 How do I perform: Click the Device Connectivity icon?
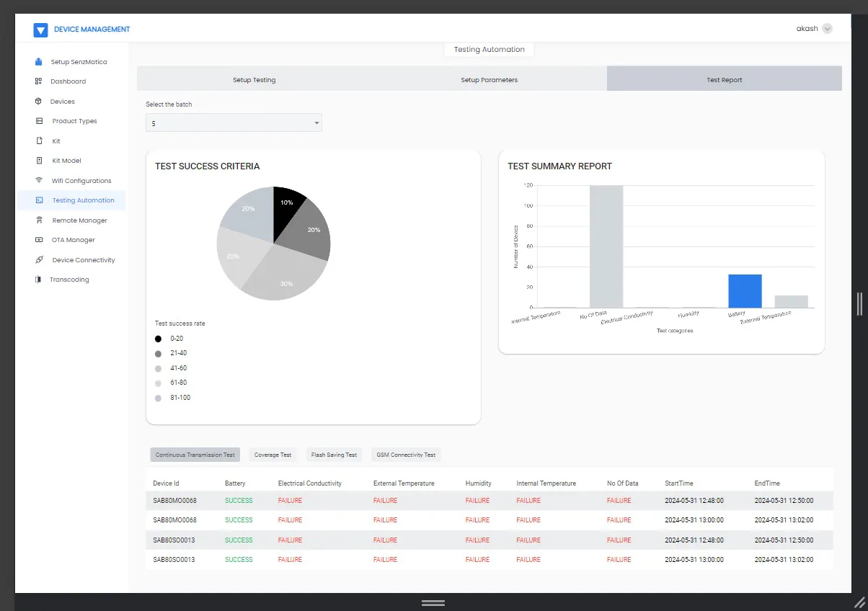[x=39, y=260]
